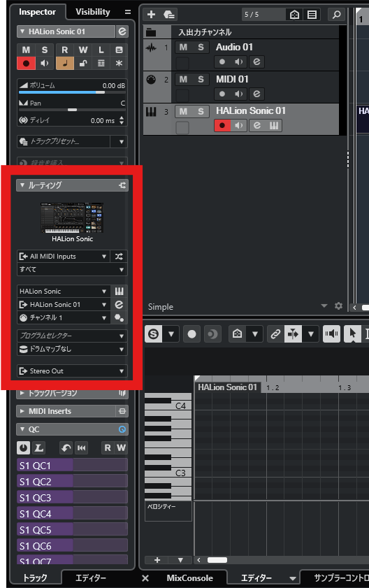Toggle QC bypass power button
Image resolution: width=369 pixels, height=588 pixels.
coord(24,447)
